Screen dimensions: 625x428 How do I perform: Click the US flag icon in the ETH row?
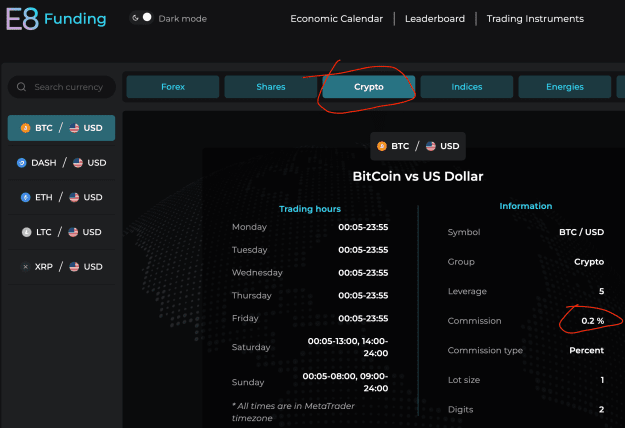point(74,197)
